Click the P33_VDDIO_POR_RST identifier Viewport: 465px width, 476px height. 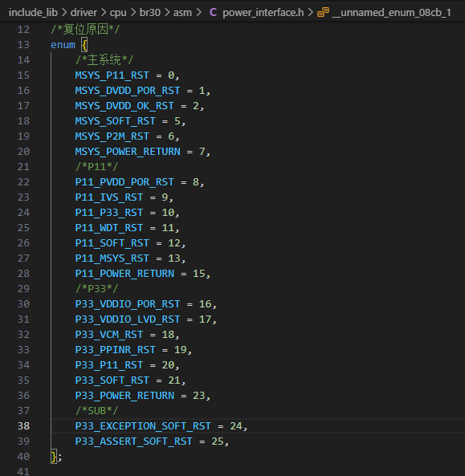coord(128,304)
